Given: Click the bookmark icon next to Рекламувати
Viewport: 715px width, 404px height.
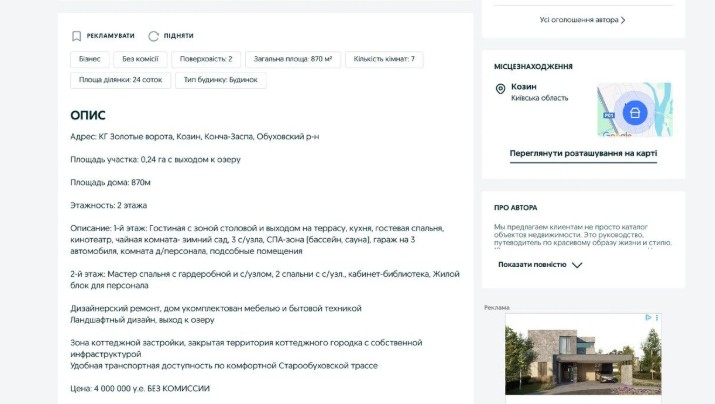Looking at the screenshot, I should point(77,36).
